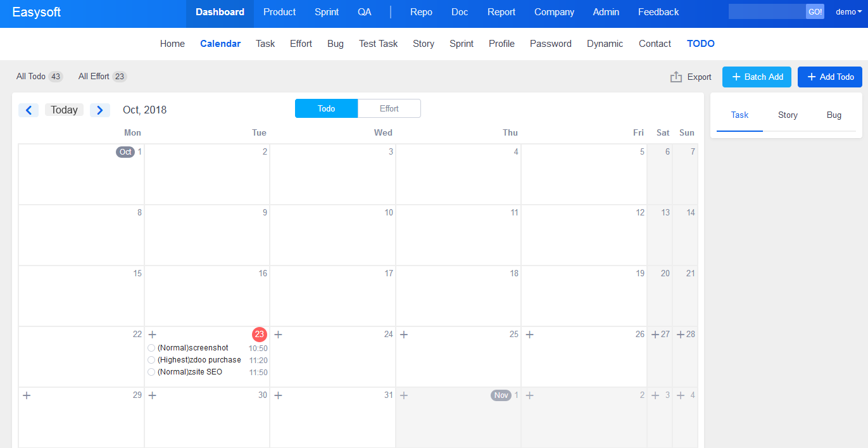Jump to Today in calendar
The width and height of the screenshot is (868, 448).
64,110
